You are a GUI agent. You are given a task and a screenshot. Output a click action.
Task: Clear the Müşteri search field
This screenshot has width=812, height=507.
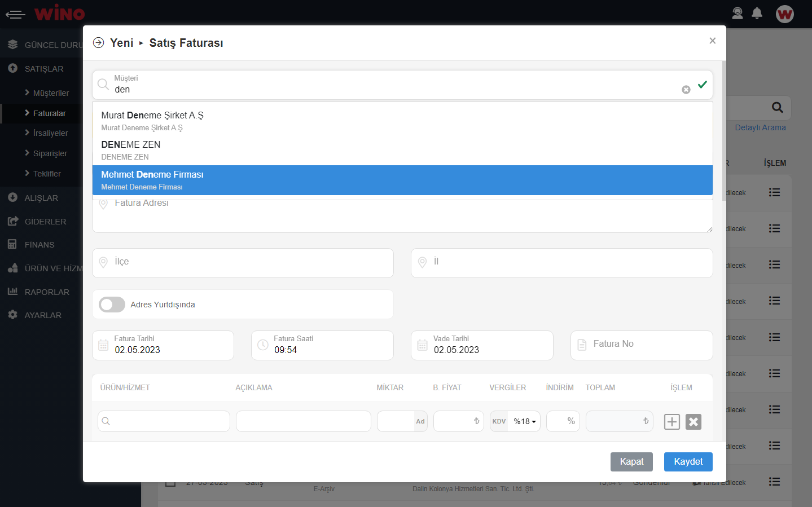coord(686,90)
